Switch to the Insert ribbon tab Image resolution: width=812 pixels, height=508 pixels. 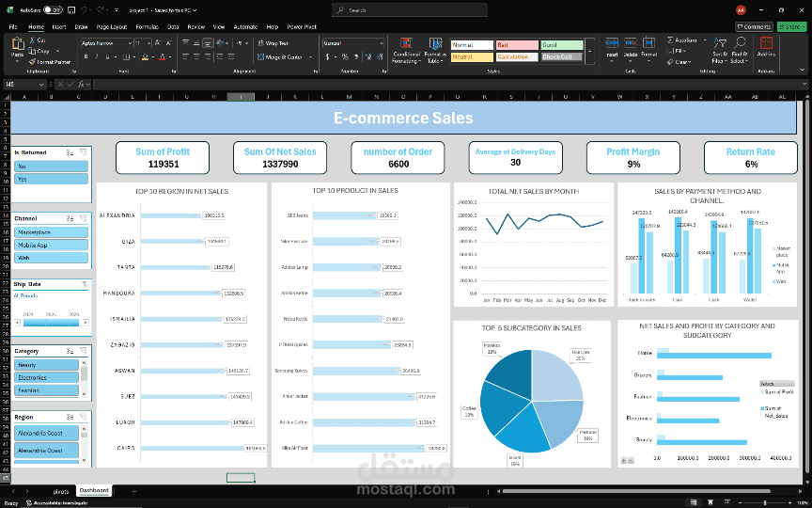click(x=58, y=27)
